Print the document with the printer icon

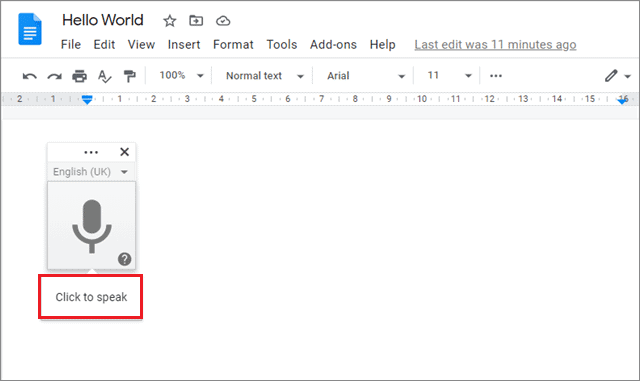tap(79, 76)
